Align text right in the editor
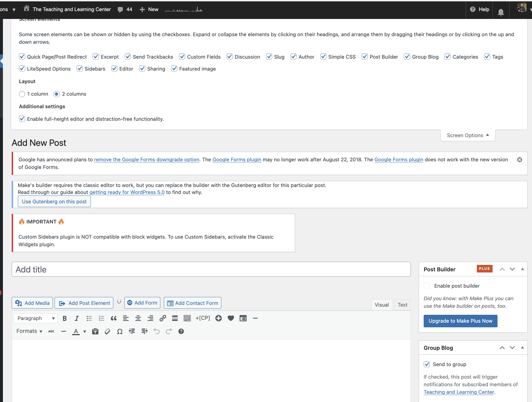This screenshot has height=402, width=532. point(150,318)
